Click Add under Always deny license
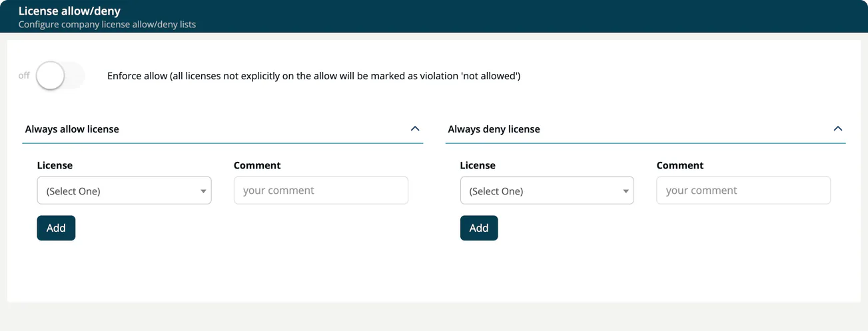868x331 pixels. click(x=479, y=228)
